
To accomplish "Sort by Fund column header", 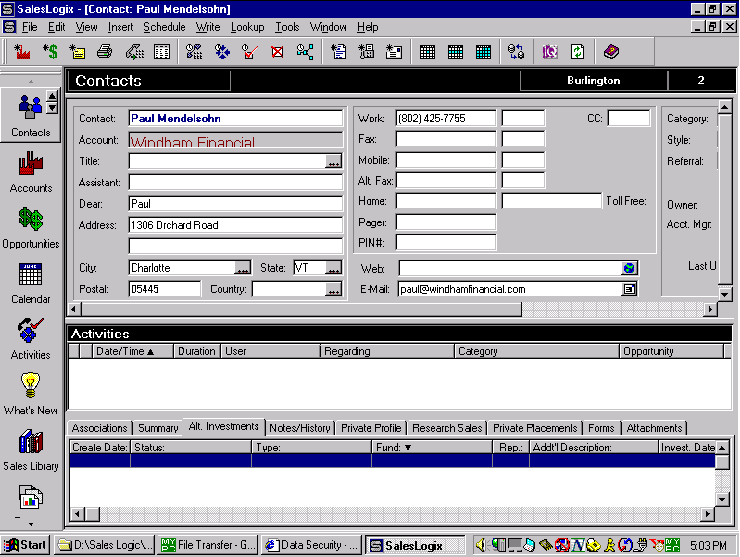I will coord(431,447).
